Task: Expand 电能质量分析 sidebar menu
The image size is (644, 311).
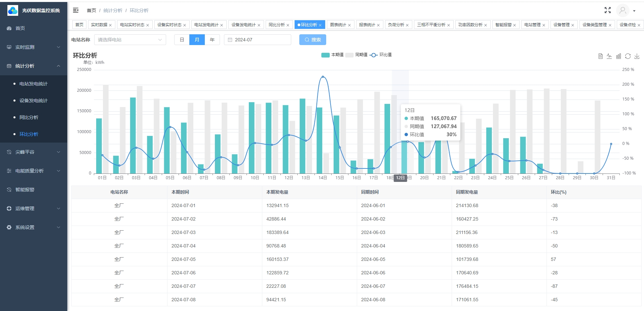Action: [x=34, y=171]
